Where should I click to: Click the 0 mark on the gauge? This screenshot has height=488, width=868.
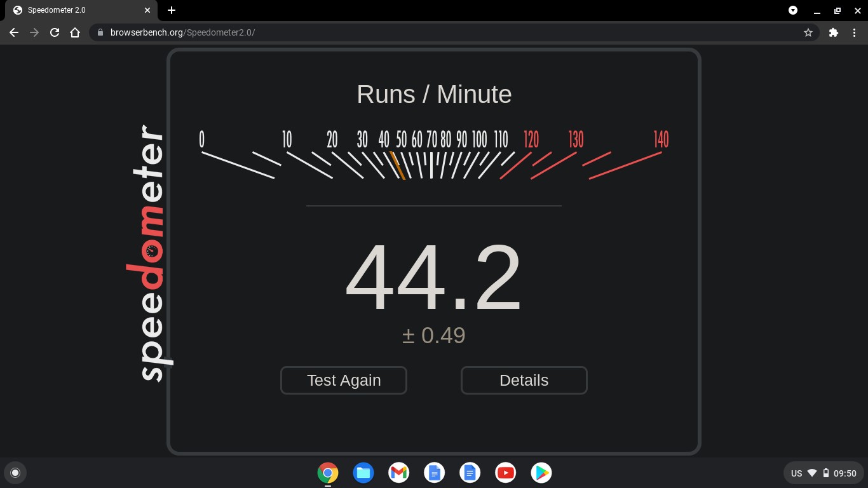[x=202, y=139]
